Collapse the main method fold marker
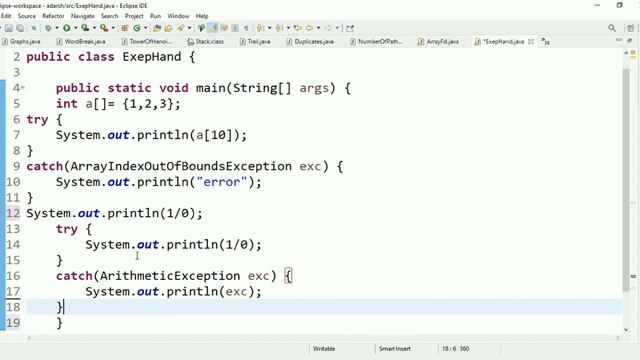Image resolution: width=640 pixels, height=360 pixels. [23, 87]
